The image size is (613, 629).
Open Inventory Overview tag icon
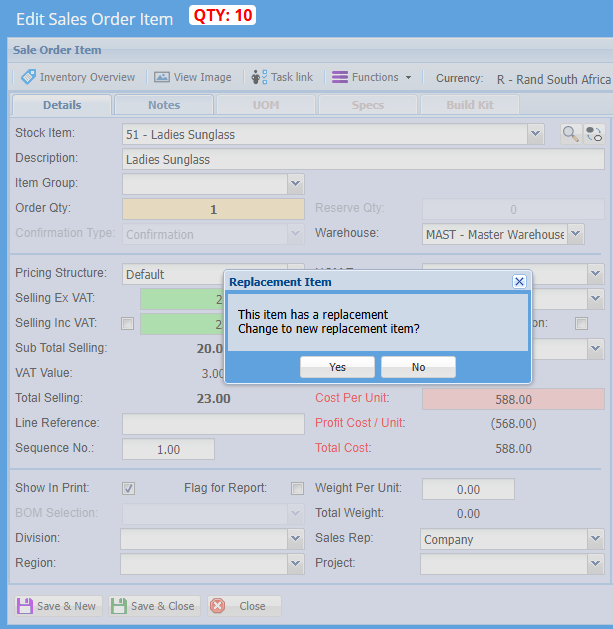coord(28,77)
